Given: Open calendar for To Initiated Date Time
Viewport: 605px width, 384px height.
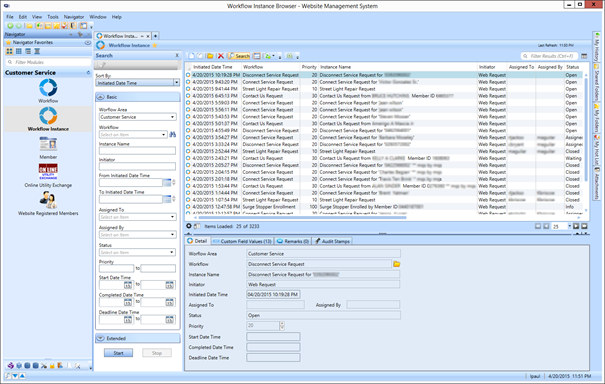Looking at the screenshot, I should [167, 199].
